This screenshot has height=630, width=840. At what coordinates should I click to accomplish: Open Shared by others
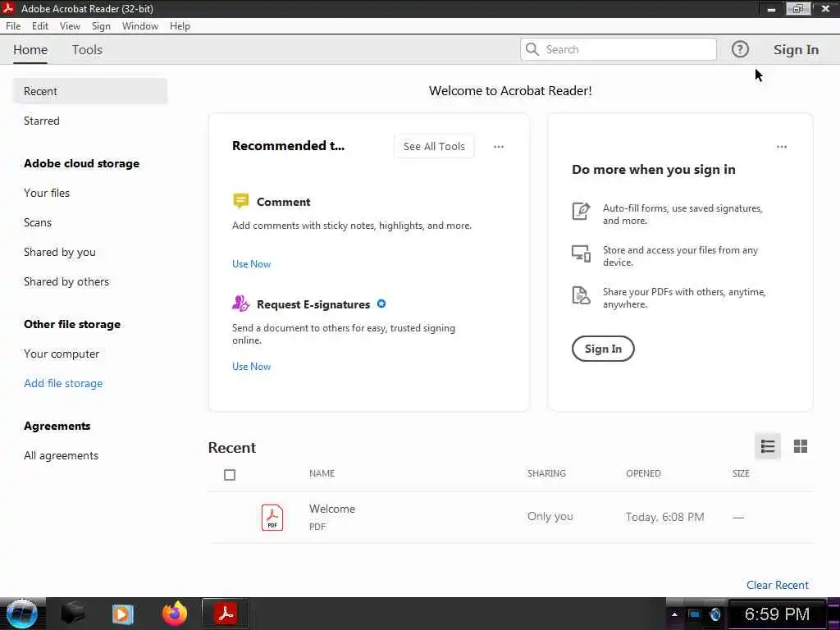pyautogui.click(x=66, y=281)
